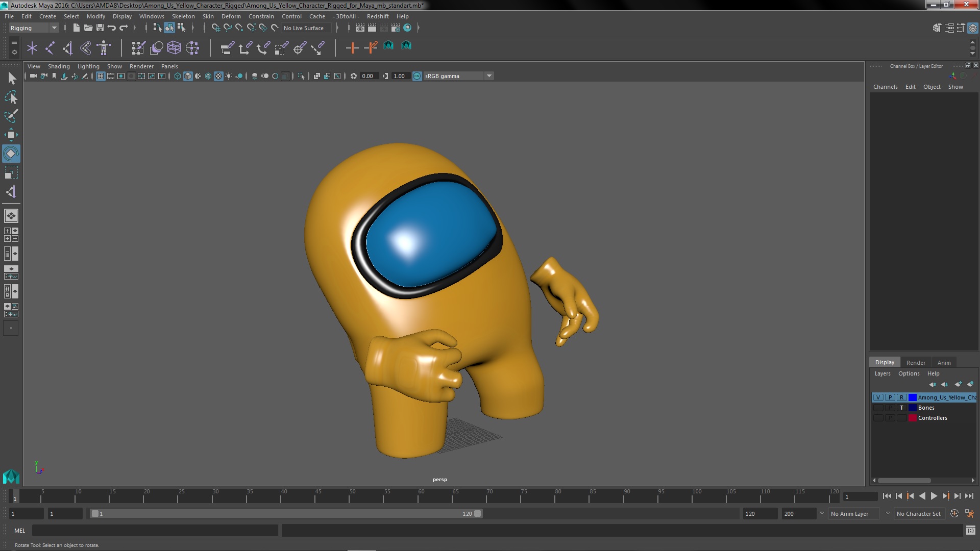The image size is (980, 551).
Task: Go to the end of the playback range
Action: click(969, 496)
